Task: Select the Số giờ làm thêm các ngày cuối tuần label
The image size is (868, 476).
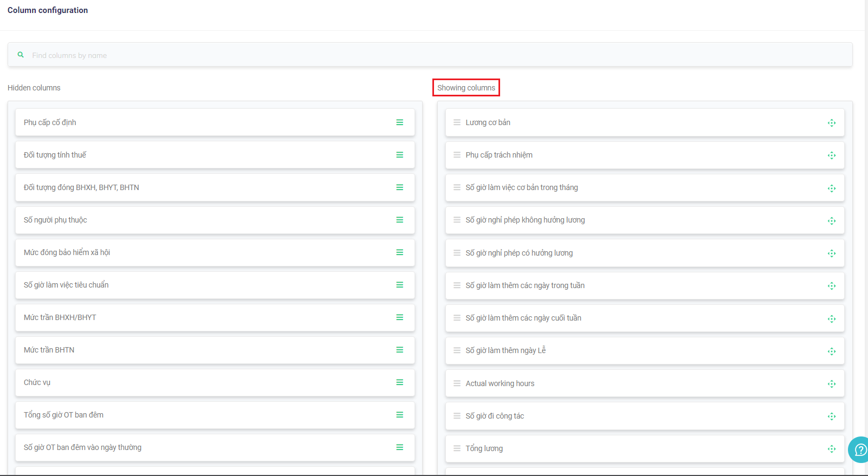Action: [x=523, y=318]
